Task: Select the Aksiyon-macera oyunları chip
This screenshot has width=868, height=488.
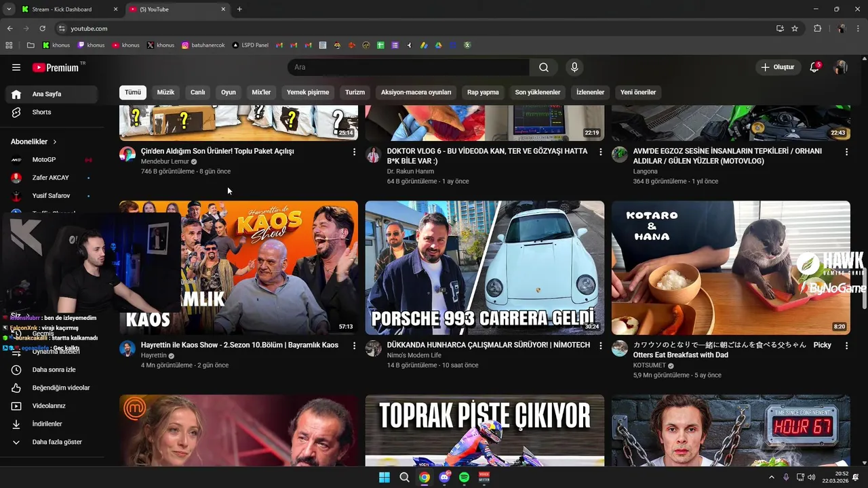Action: [x=416, y=92]
